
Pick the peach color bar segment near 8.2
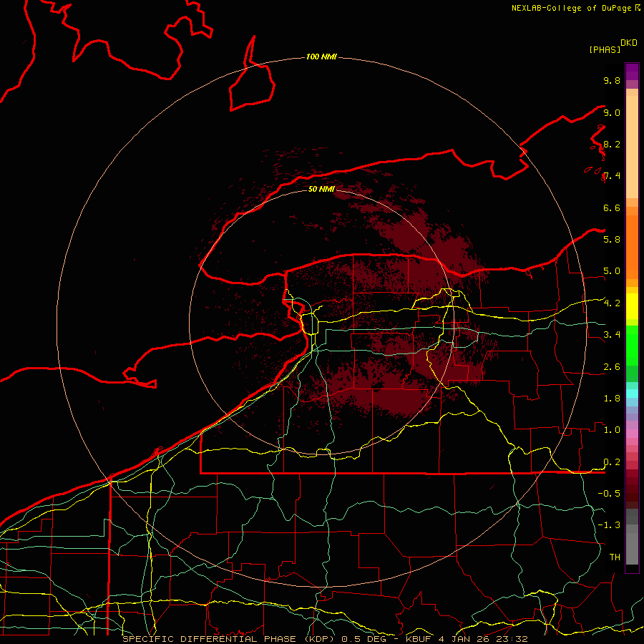click(632, 146)
